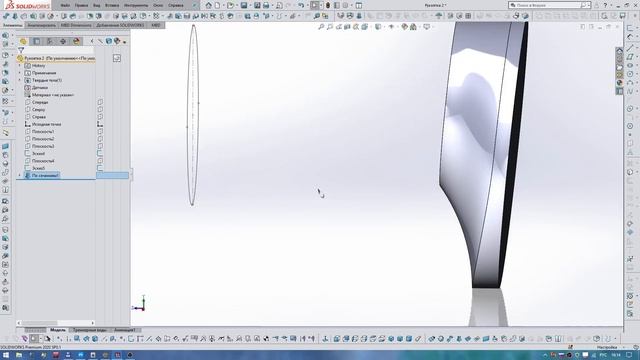Toggle visibility of the Спереди plane
Viewport: 640px width, 360px height.
point(100,102)
